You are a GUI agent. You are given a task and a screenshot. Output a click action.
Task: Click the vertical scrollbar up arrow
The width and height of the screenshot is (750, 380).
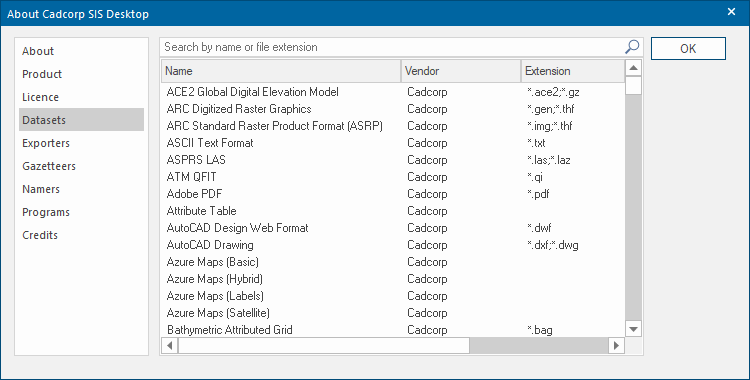(x=633, y=68)
